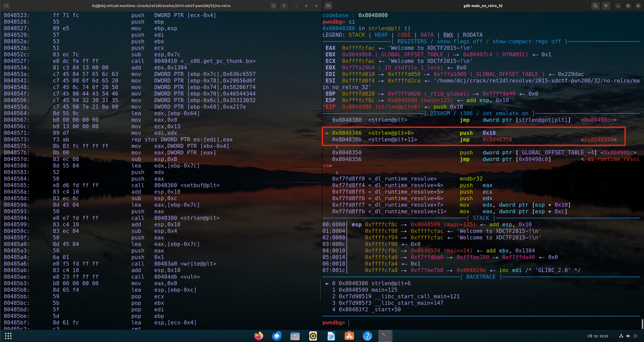Click 'push dword ptr [_GLOBAL_OFFSET_TABLE_+4]' line

coord(484,153)
